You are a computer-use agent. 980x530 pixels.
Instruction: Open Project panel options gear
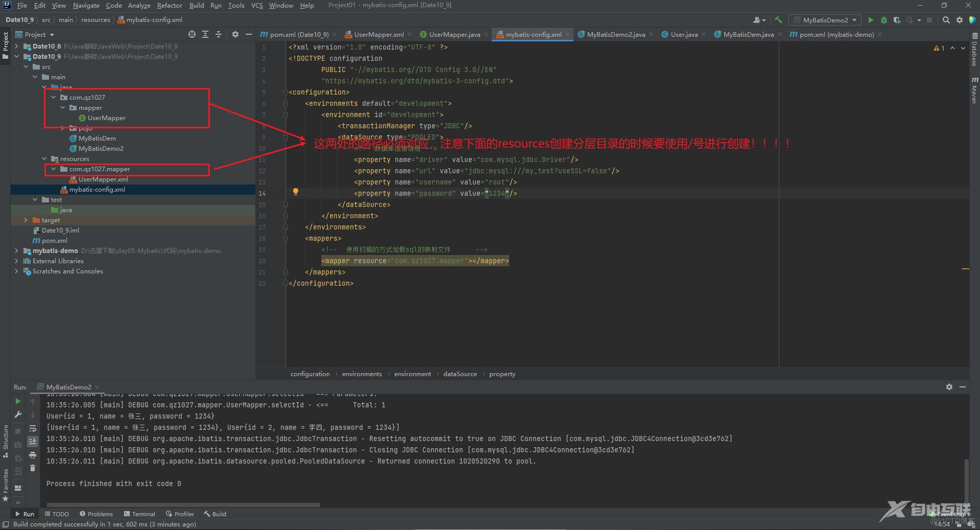click(235, 34)
